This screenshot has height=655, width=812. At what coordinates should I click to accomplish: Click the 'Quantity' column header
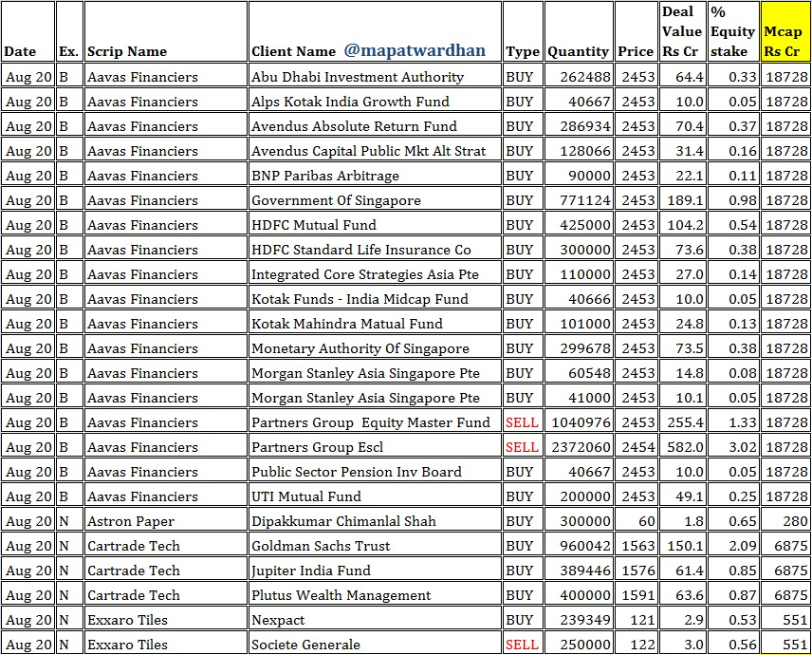point(579,31)
